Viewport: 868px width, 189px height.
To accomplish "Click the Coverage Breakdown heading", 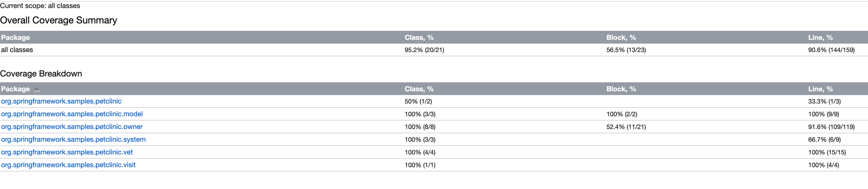I will pos(41,74).
